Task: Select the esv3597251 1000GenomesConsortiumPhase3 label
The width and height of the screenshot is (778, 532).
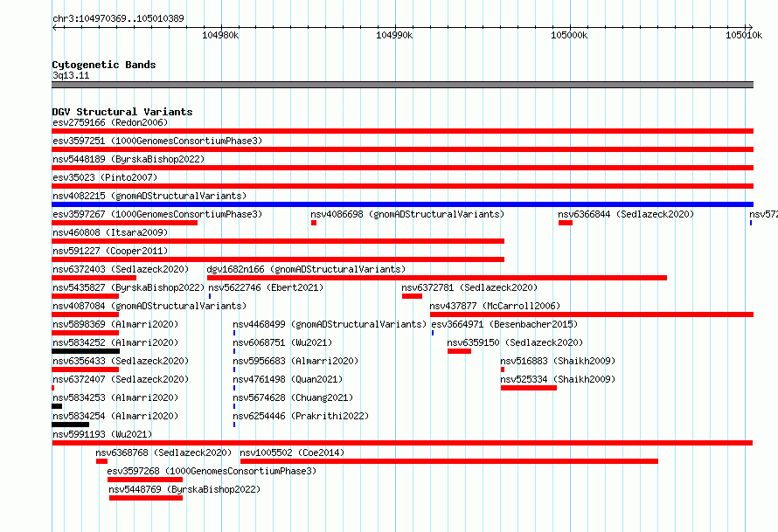Action: (x=157, y=141)
